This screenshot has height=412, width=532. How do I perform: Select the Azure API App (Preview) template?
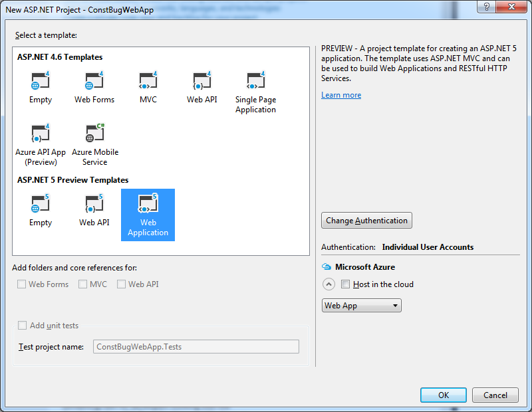click(x=41, y=145)
